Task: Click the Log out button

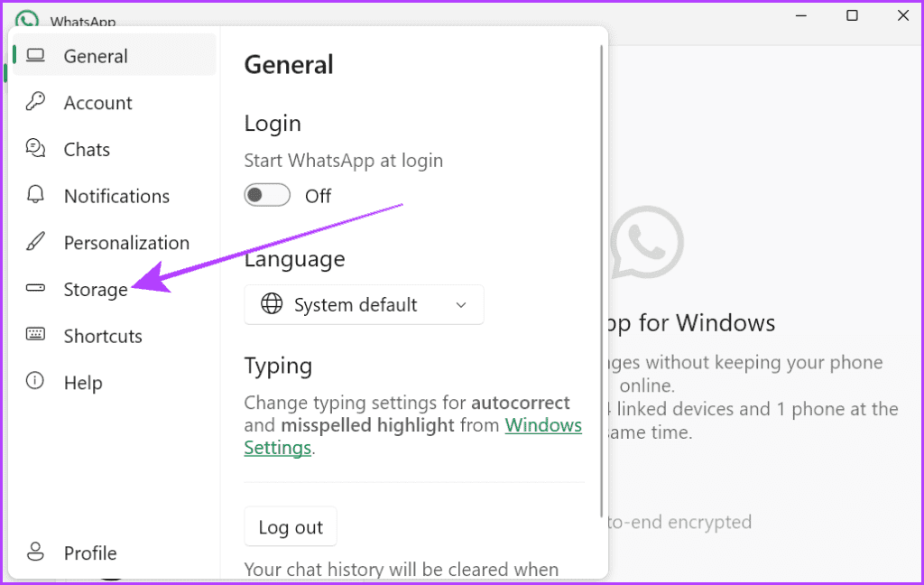Action: (x=290, y=526)
